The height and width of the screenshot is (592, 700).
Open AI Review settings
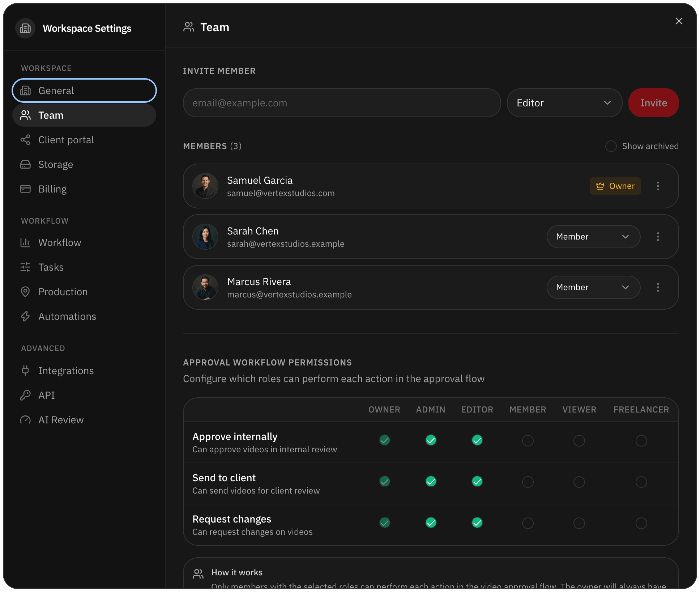click(x=84, y=420)
